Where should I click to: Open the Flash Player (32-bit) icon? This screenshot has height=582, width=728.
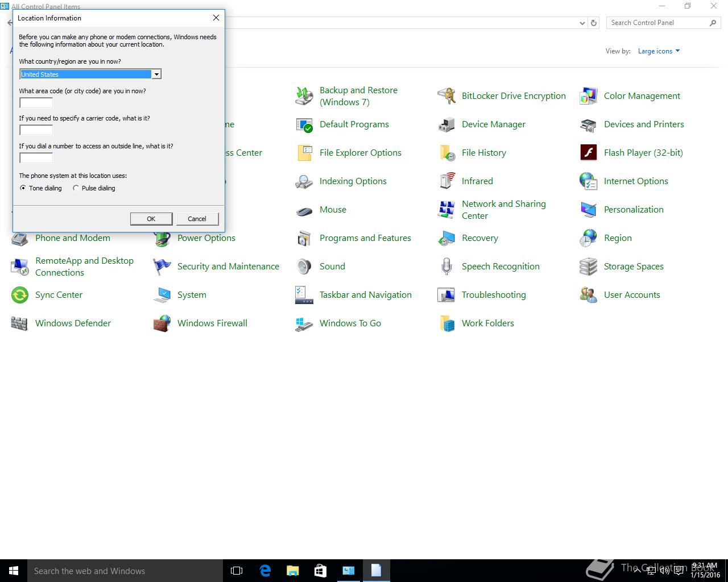(x=589, y=153)
